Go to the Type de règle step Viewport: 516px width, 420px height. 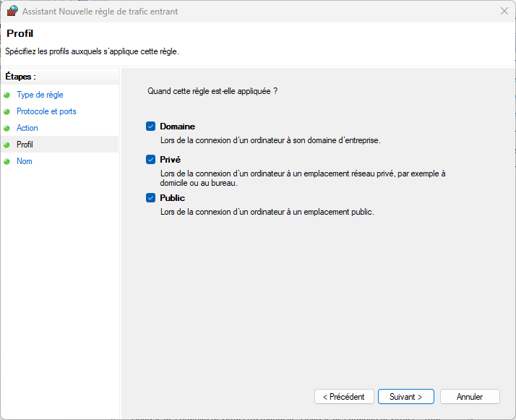(40, 95)
